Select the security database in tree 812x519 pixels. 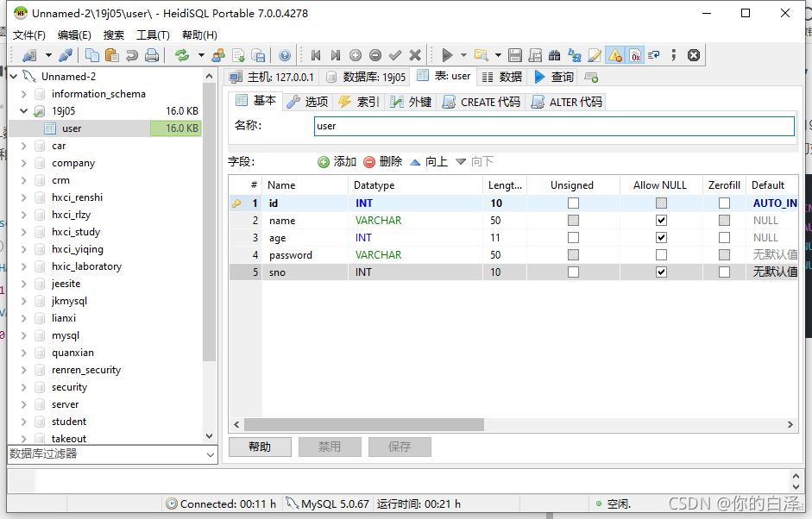point(69,387)
